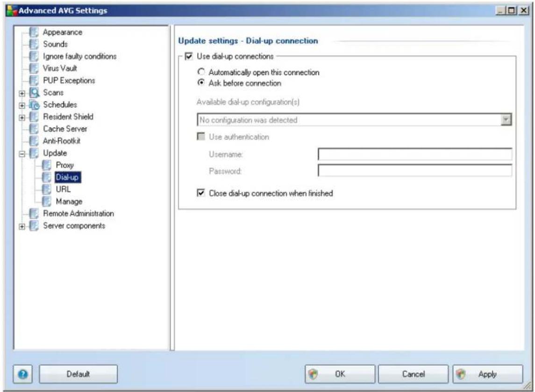
Task: Open PUP Exceptions settings
Action: coord(69,80)
